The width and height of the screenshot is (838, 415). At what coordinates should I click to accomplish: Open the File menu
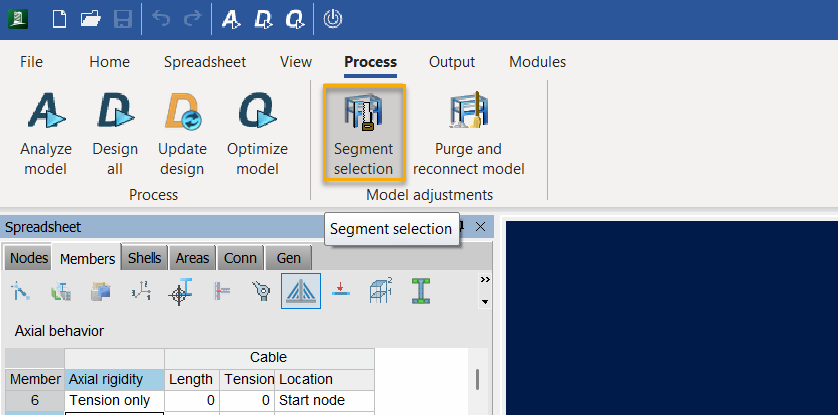[x=31, y=62]
